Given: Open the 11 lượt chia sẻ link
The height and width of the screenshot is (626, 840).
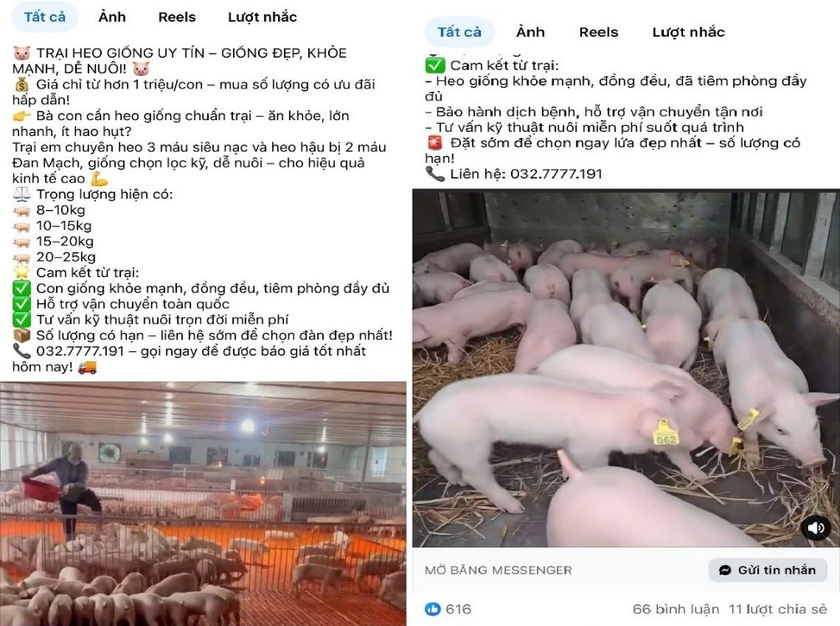Looking at the screenshot, I should pyautogui.click(x=777, y=609).
